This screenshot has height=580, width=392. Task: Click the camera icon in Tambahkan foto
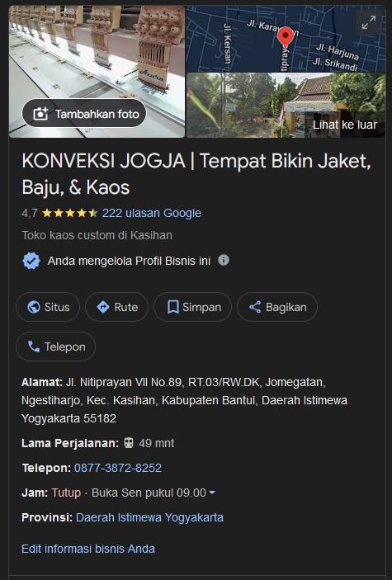click(x=40, y=114)
